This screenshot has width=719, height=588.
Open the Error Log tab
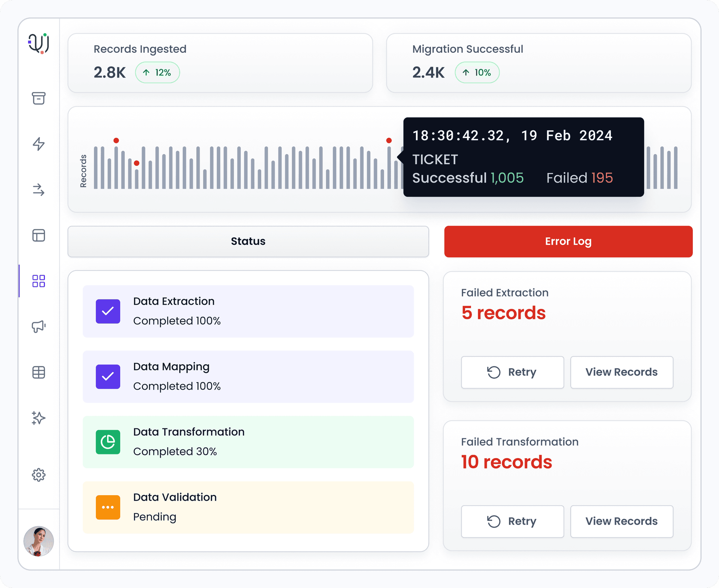pyautogui.click(x=568, y=241)
